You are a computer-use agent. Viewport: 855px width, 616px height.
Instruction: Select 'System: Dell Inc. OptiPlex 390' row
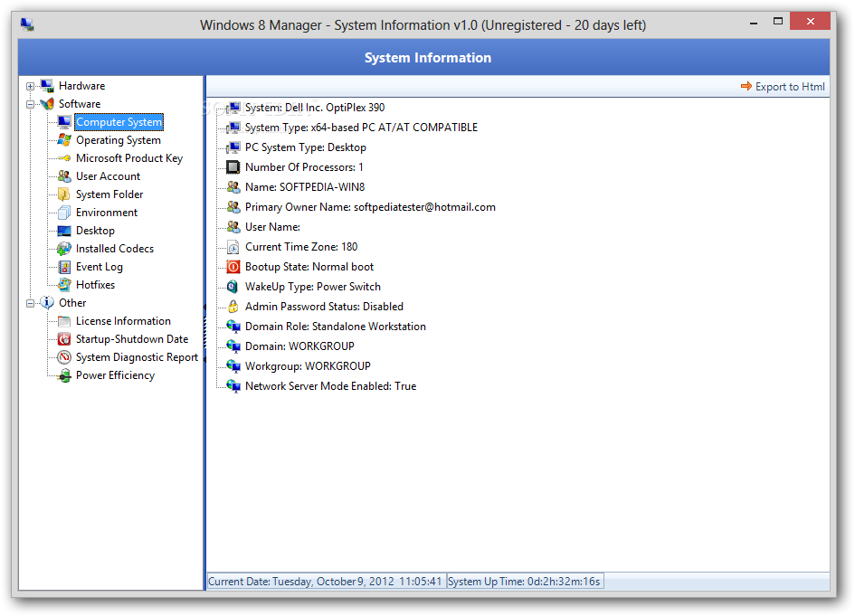coord(315,108)
